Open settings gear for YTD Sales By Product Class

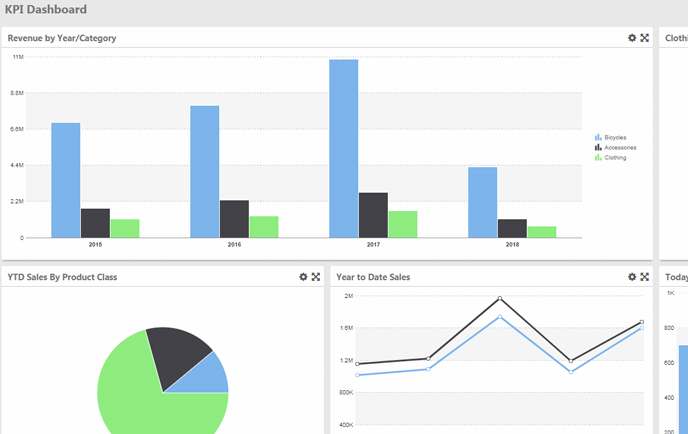pyautogui.click(x=303, y=277)
